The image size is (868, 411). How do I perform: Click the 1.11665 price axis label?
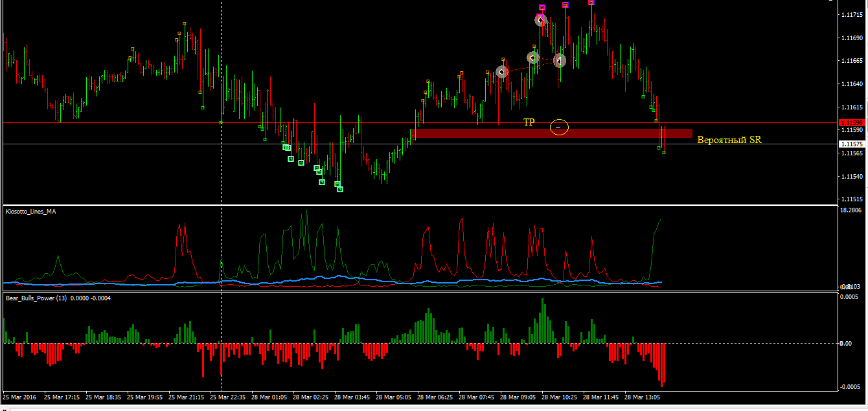(x=851, y=61)
